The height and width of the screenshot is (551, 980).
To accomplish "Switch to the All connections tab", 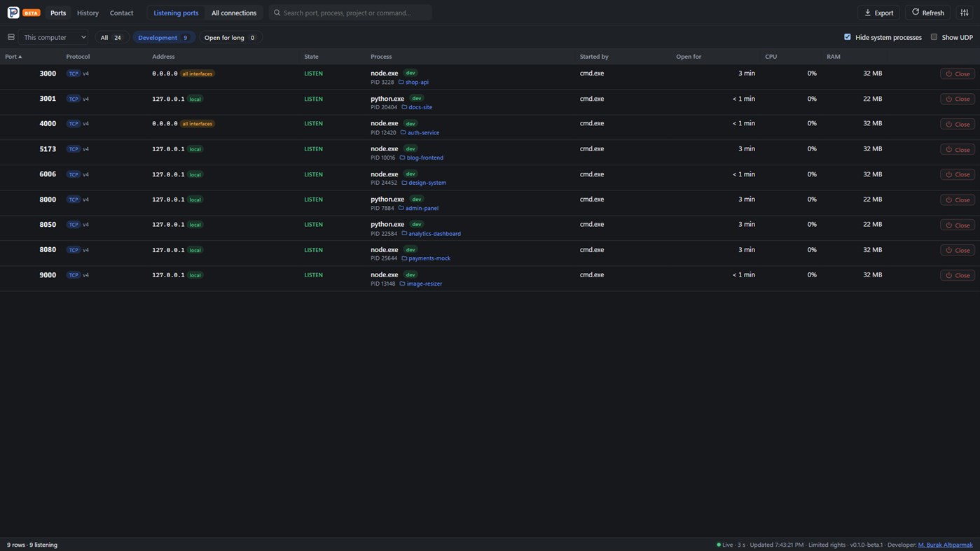I will [x=234, y=13].
